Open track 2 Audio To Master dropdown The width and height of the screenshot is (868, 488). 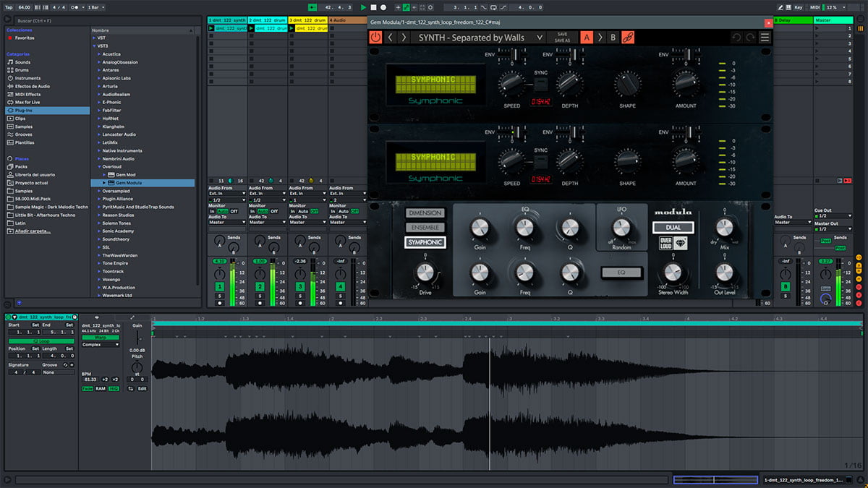point(266,223)
